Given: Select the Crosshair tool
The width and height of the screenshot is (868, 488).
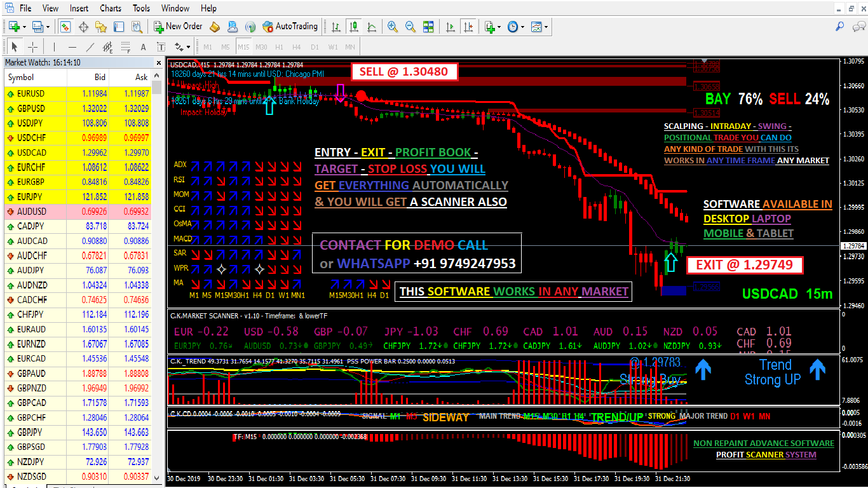Looking at the screenshot, I should coord(32,47).
